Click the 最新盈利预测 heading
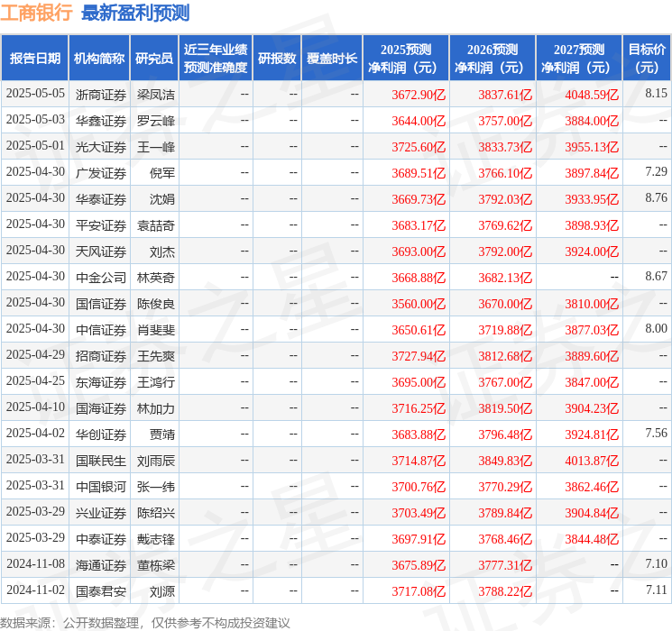The height and width of the screenshot is (631, 672). [135, 13]
